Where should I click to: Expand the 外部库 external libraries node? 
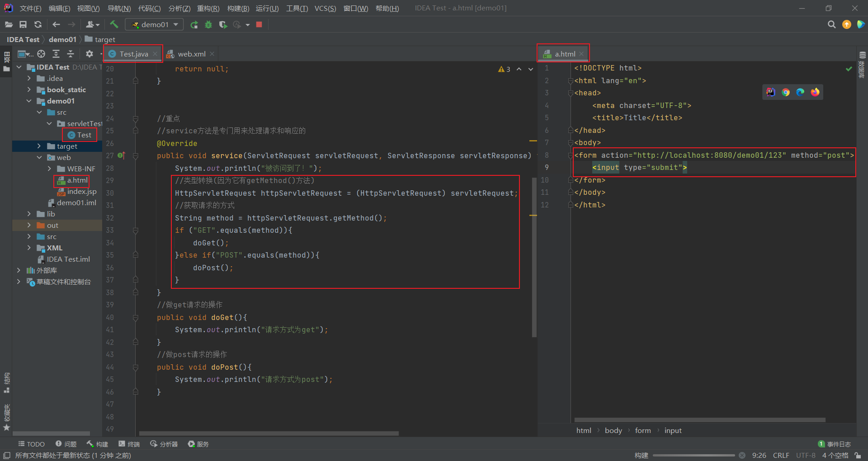19,270
